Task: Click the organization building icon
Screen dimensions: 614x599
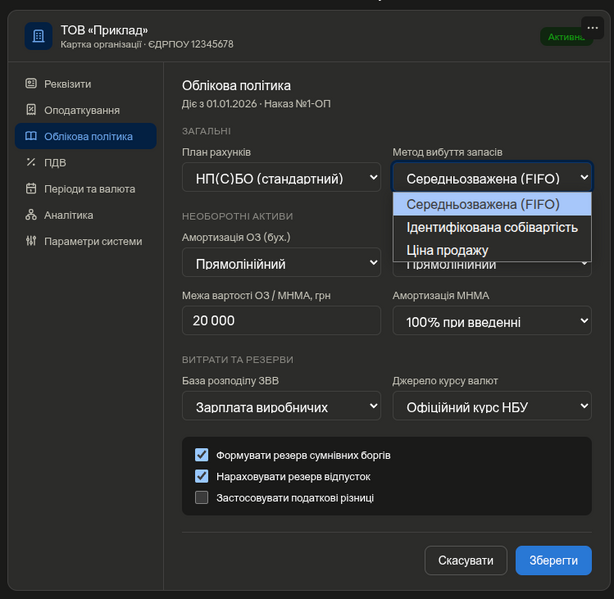Action: tap(38, 36)
